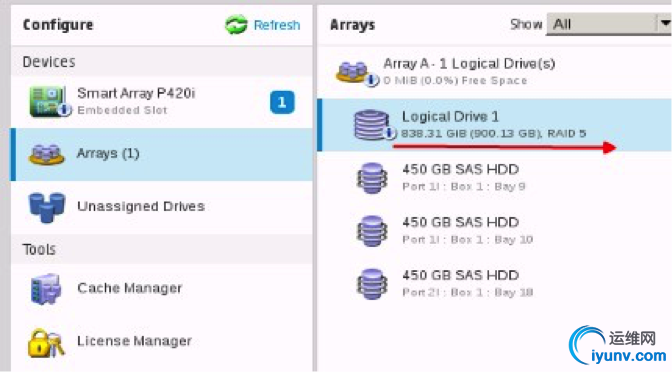Select Logical Drive 1 row

495,125
